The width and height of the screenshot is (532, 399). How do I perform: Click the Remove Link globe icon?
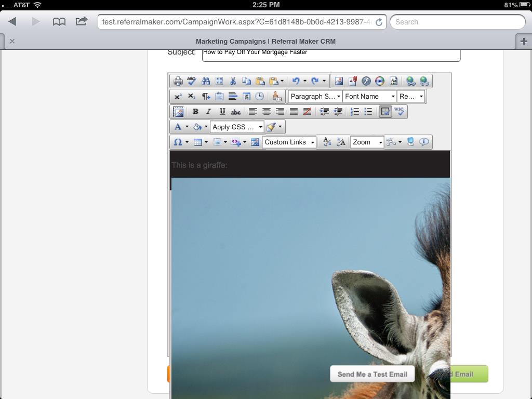click(x=424, y=81)
